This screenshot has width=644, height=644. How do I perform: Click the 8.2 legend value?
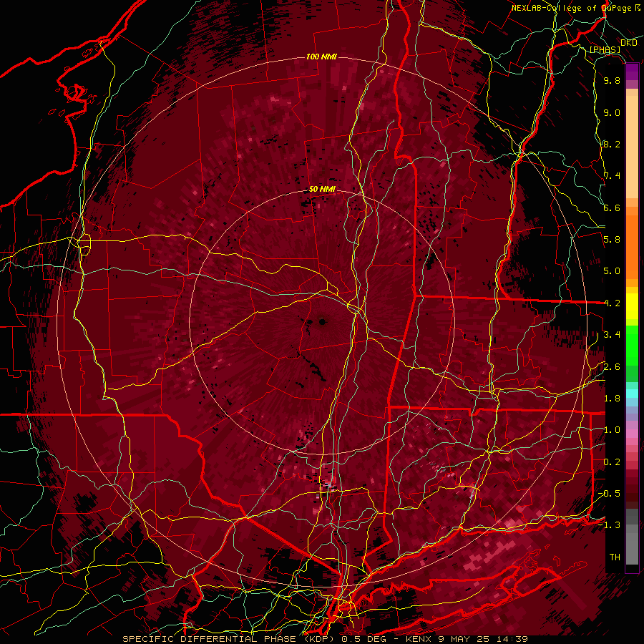coord(612,144)
